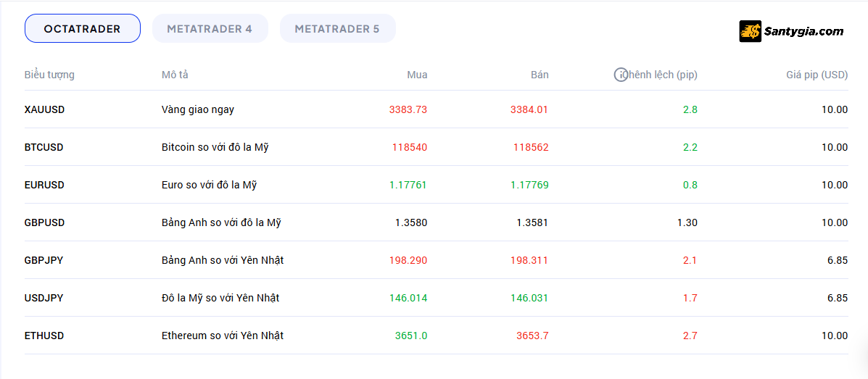Screen dimensions: 868x379
Task: Click GBPUSD buy price 1.3580
Action: click(x=411, y=222)
